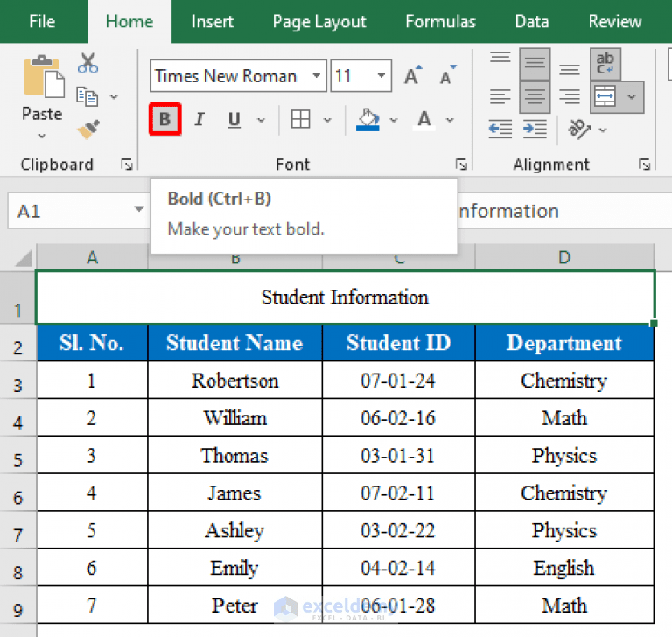The height and width of the screenshot is (637, 672).
Task: Decrease font size with small A
Action: point(448,76)
